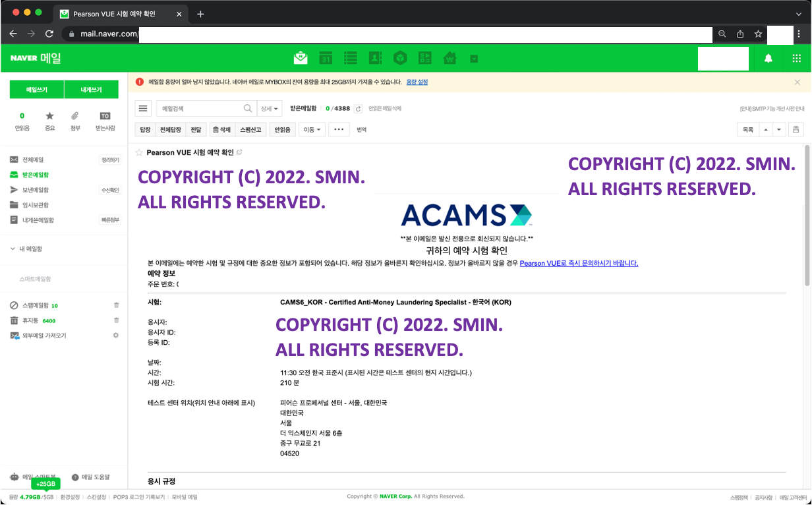Open the 이동 move dropdown
Viewport: 812px width, 505px height.
coord(312,130)
